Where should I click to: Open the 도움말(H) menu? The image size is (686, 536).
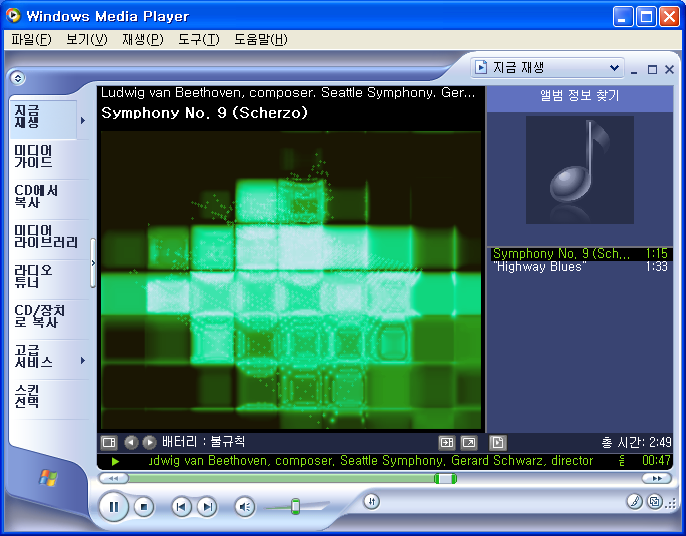pos(261,40)
